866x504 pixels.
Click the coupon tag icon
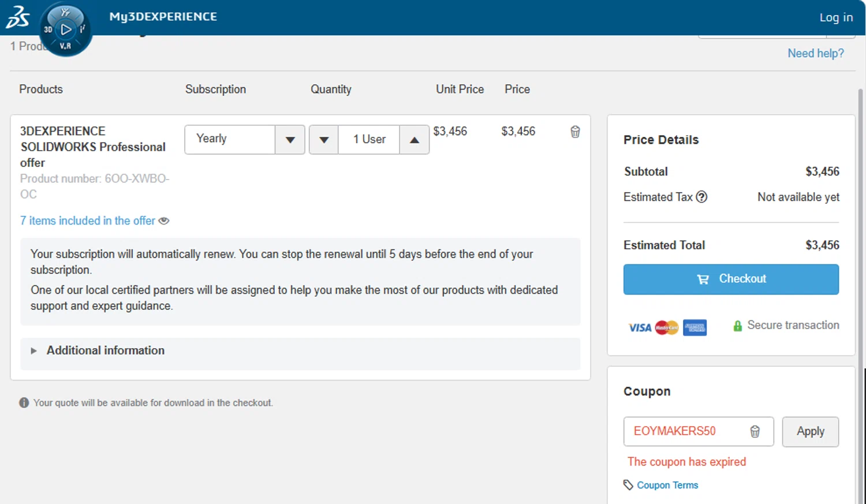628,485
